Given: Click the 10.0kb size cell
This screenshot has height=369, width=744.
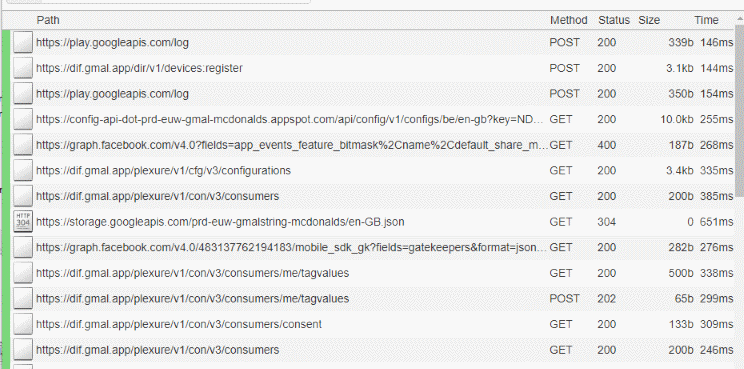Looking at the screenshot, I should [x=677, y=119].
